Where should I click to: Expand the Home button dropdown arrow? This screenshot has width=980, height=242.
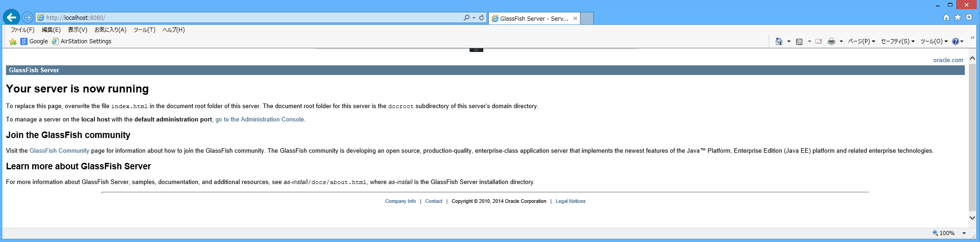(789, 41)
